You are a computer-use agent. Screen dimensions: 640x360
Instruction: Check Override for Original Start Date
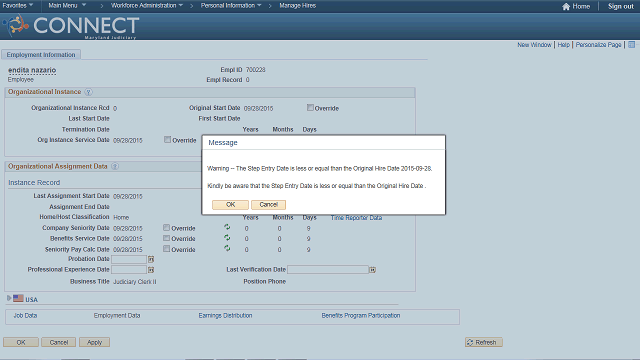(310, 108)
